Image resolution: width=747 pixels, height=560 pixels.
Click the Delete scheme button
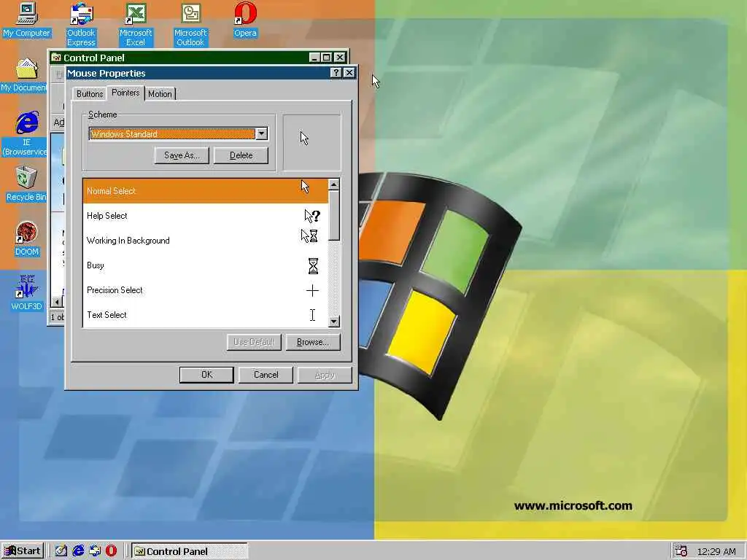coord(241,155)
